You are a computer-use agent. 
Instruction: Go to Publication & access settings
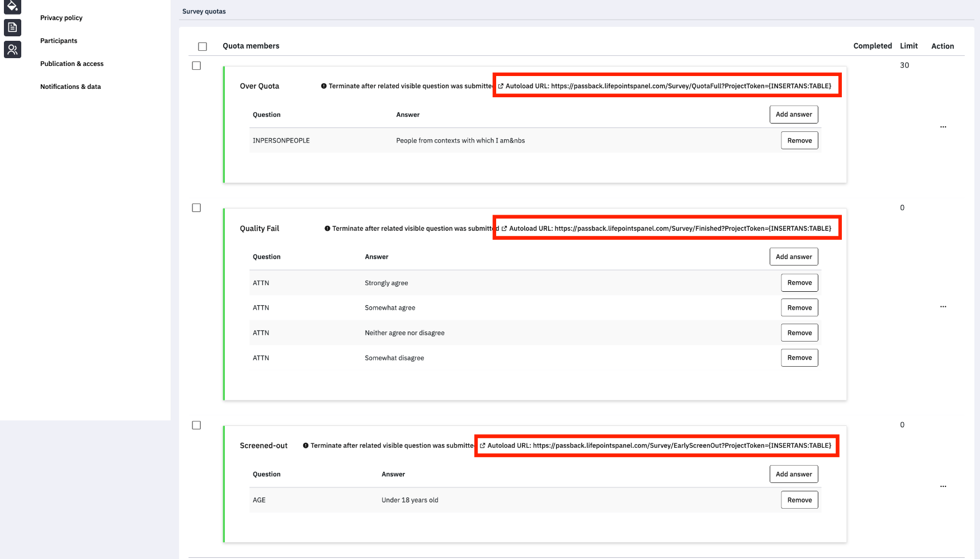72,64
